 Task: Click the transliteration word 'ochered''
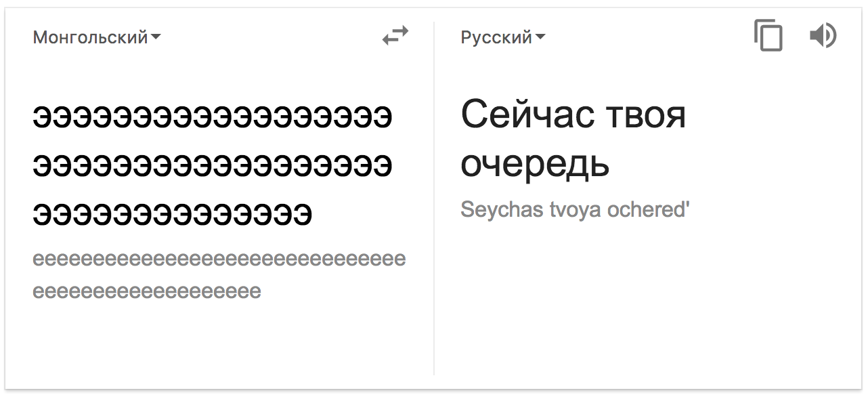(648, 210)
